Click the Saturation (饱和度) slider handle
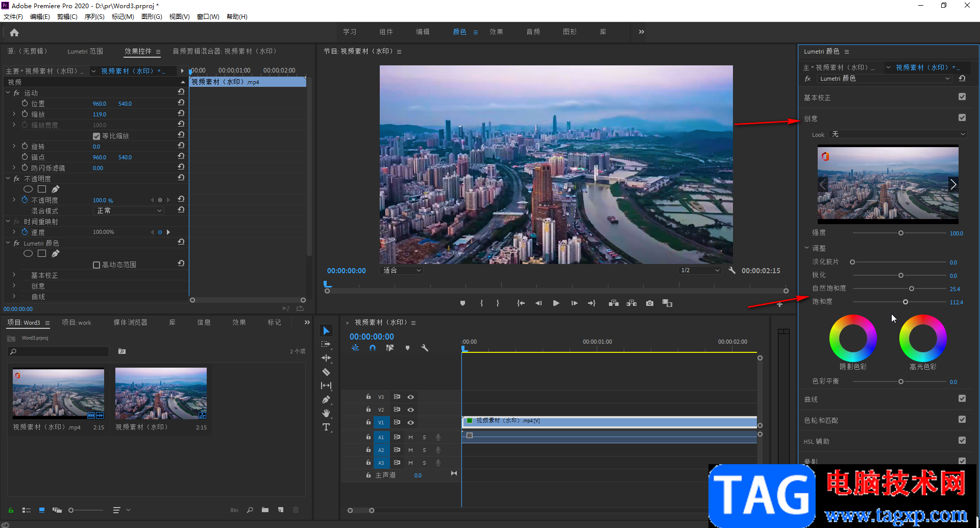 (x=905, y=302)
